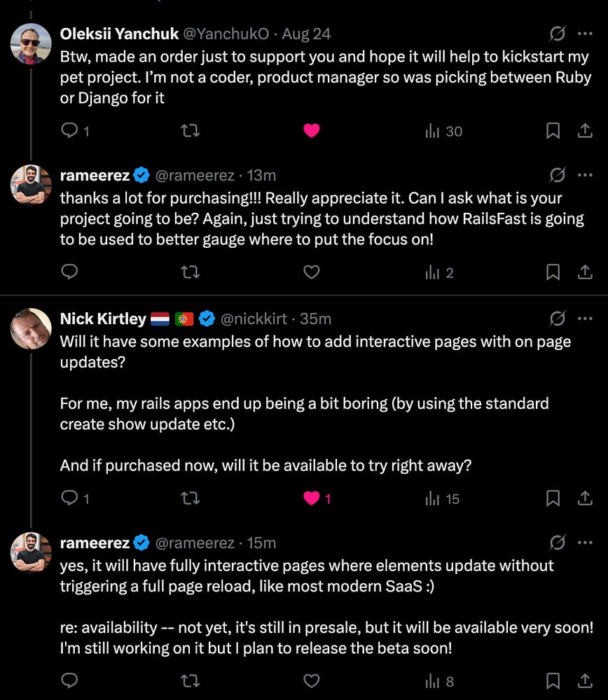The width and height of the screenshot is (608, 700).
Task: Bookmark Oleksii Yanchuk's tweet
Action: 553,131
